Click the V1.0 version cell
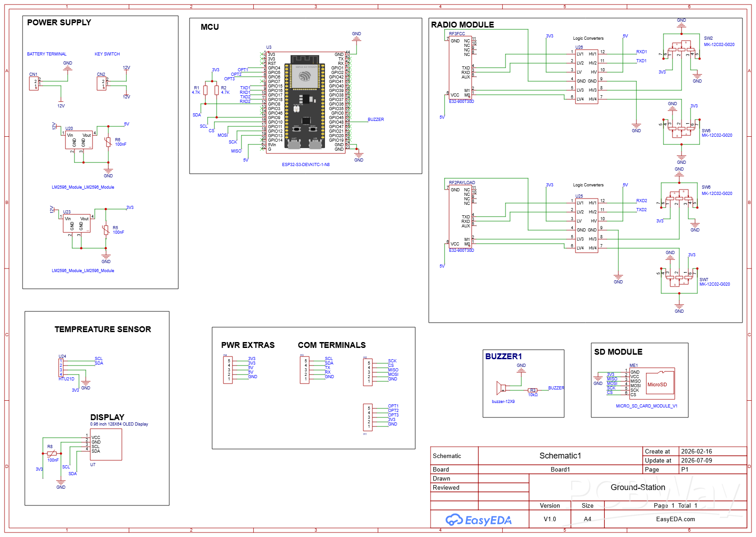 550,519
